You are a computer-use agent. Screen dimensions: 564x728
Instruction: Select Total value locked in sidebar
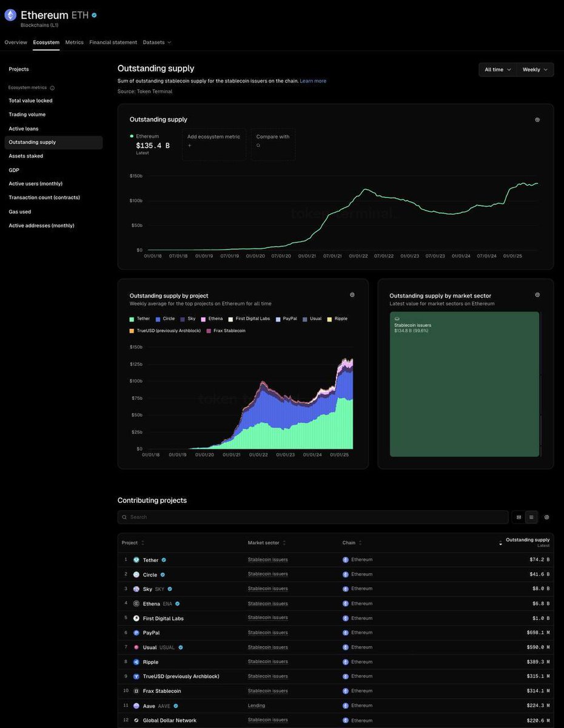pyautogui.click(x=30, y=101)
